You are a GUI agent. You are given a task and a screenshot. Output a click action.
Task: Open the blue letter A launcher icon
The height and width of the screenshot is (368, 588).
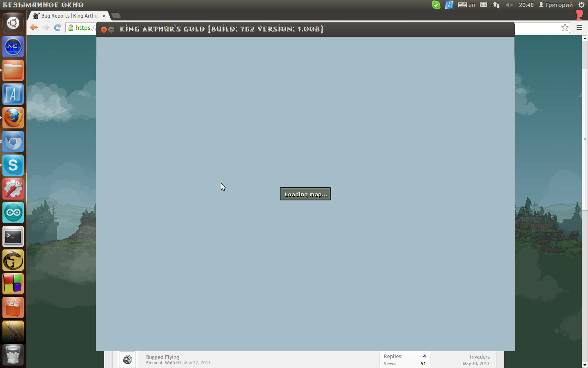pos(13,94)
